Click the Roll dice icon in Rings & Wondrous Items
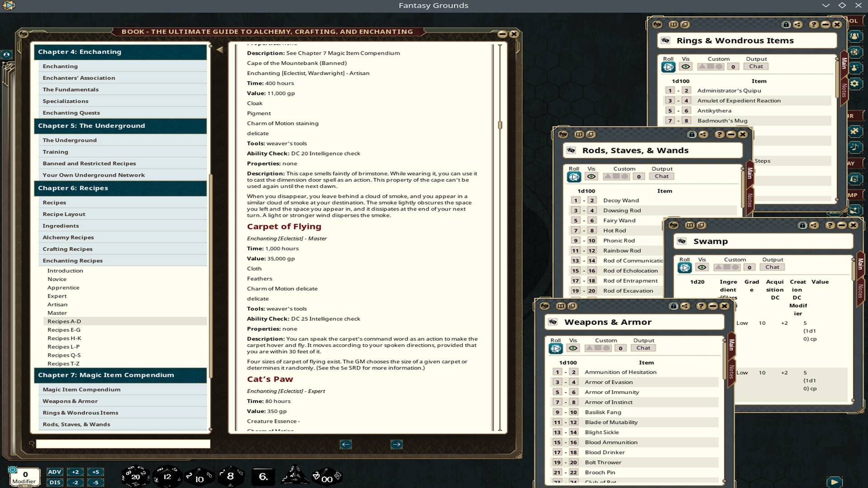This screenshot has width=868, height=488. 668,67
